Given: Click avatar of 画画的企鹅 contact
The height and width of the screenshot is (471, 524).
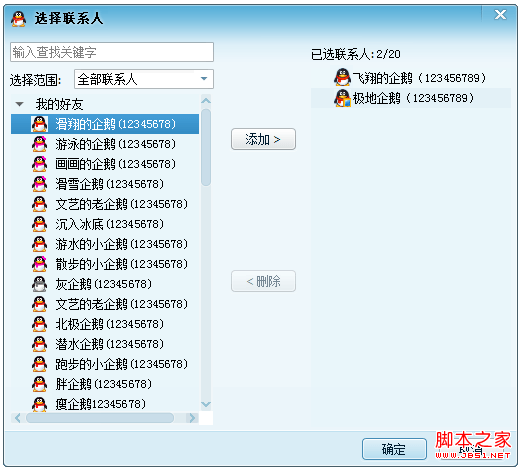Looking at the screenshot, I should 39,164.
